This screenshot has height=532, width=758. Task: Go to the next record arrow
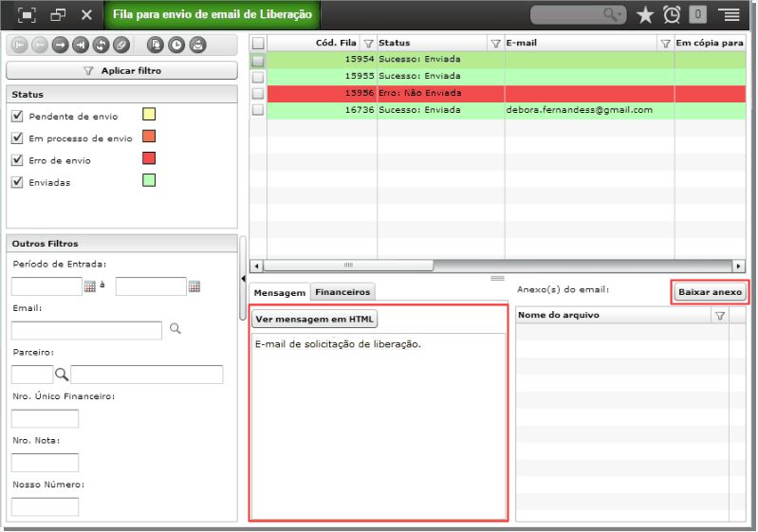(x=60, y=45)
